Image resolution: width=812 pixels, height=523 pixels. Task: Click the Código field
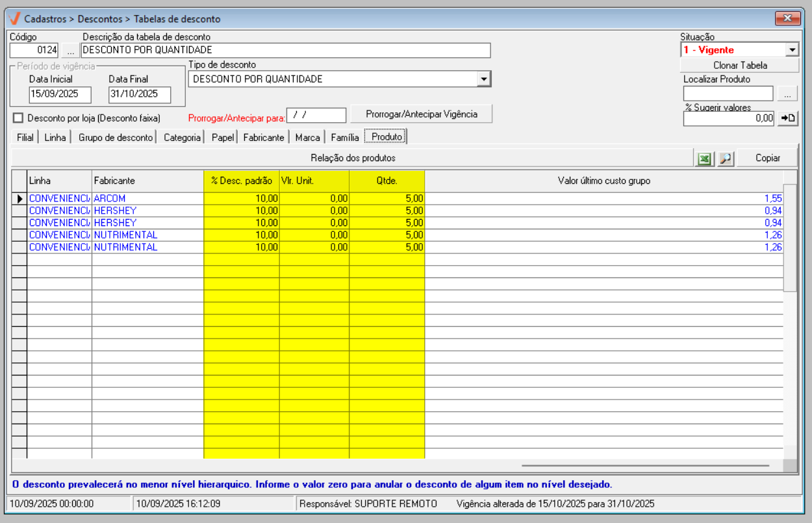(35, 50)
